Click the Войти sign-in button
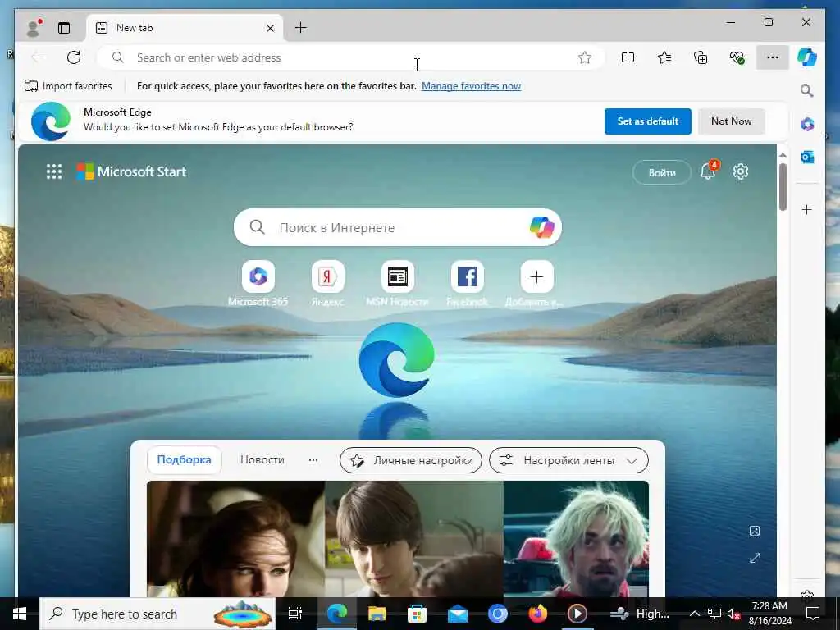The image size is (840, 630). (x=662, y=172)
